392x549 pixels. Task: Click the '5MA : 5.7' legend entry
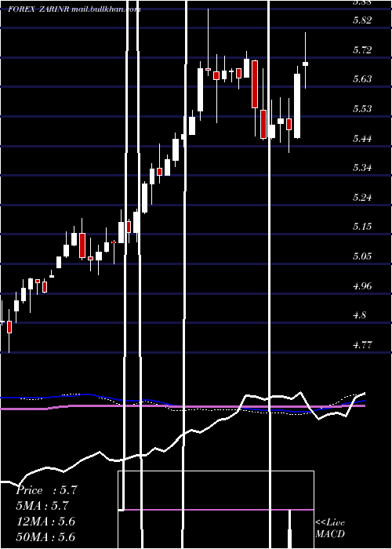pyautogui.click(x=42, y=506)
